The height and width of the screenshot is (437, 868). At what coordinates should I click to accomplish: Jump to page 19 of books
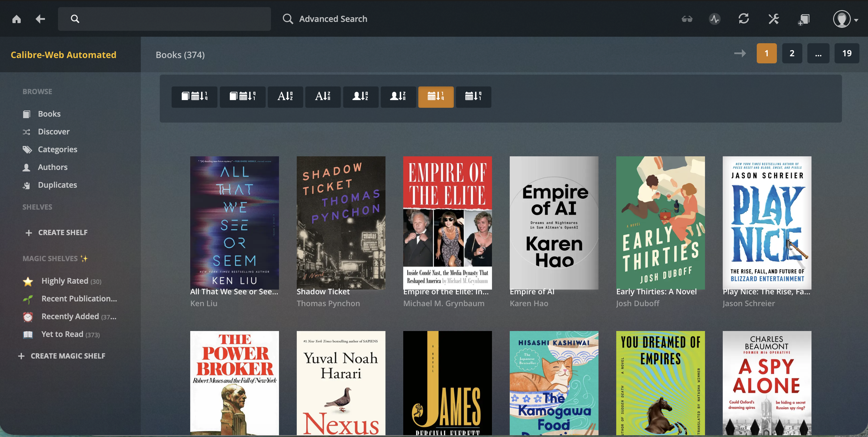[x=847, y=53]
